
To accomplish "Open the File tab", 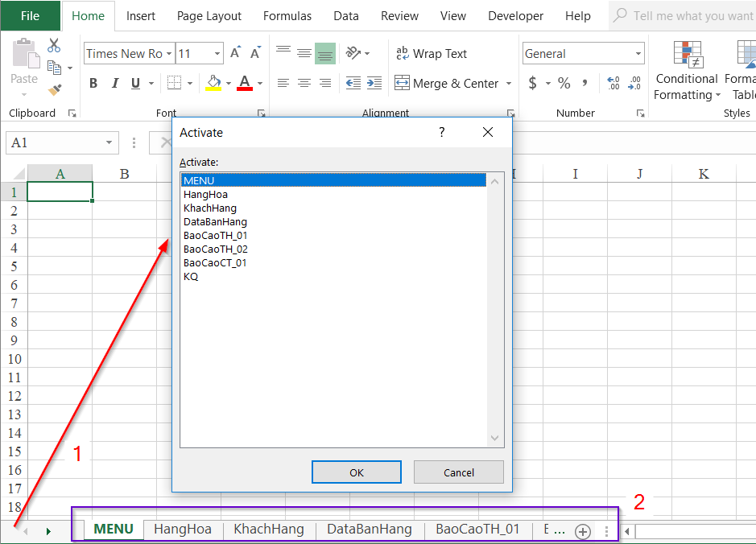I will click(x=30, y=16).
